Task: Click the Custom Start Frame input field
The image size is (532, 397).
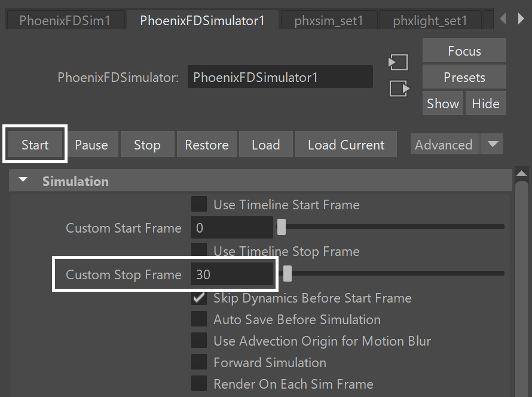Action: click(232, 227)
